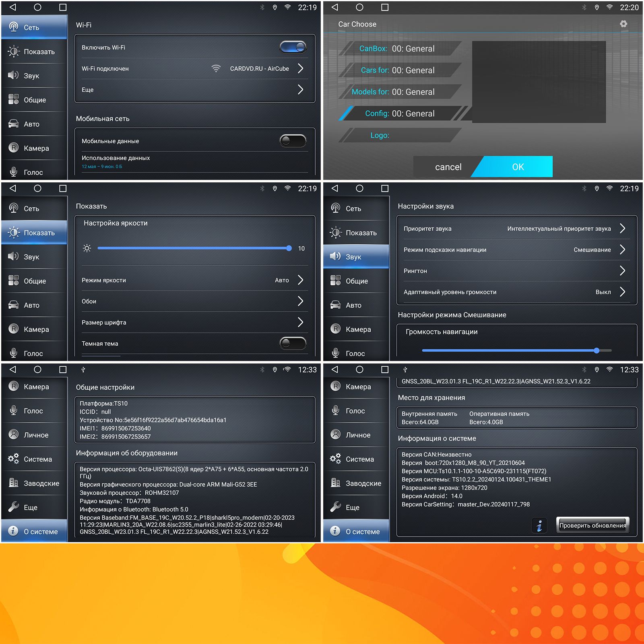
Task: Tap the back arrow on the Car Choose screen
Action: pyautogui.click(x=335, y=7)
